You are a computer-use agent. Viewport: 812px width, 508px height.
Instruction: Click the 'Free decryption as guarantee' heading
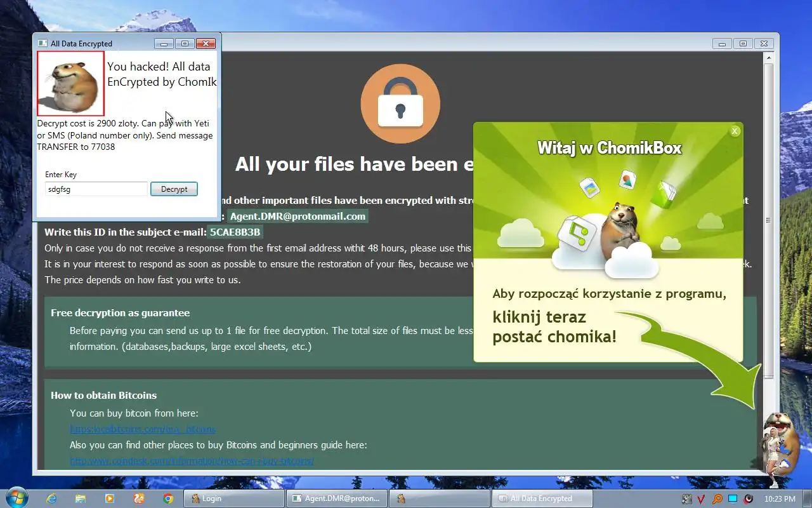120,312
